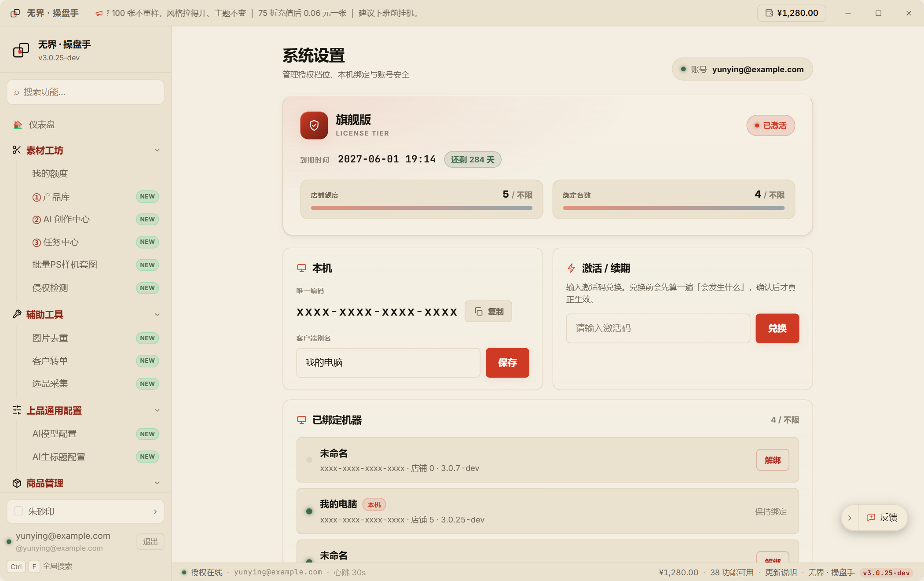Click the monitor icon beside 已绑定机器
This screenshot has width=924, height=581.
click(x=301, y=420)
